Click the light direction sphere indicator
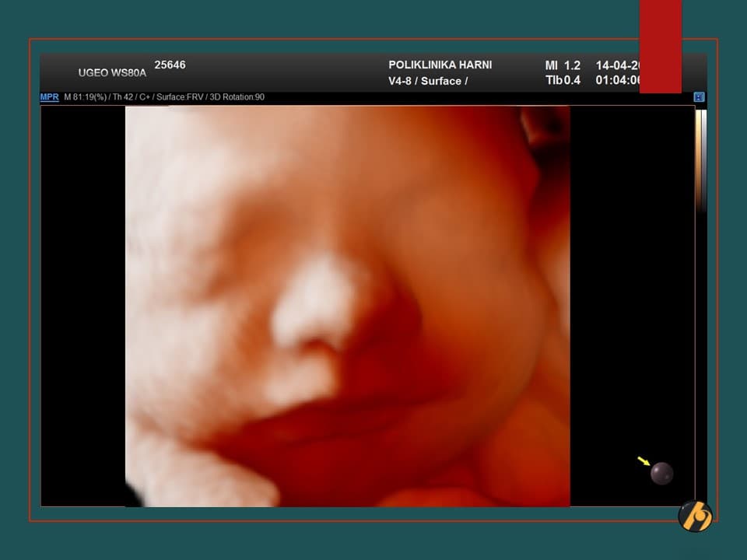 pos(661,473)
